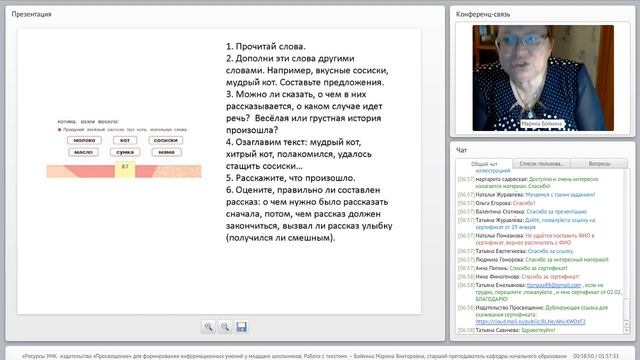Click the chat scrollbar down arrow
The width and height of the screenshot is (640, 360).
627,331
